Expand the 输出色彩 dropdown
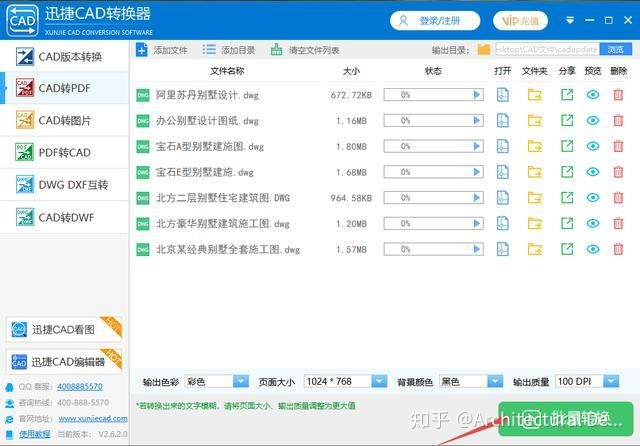640x446 pixels. 240,382
